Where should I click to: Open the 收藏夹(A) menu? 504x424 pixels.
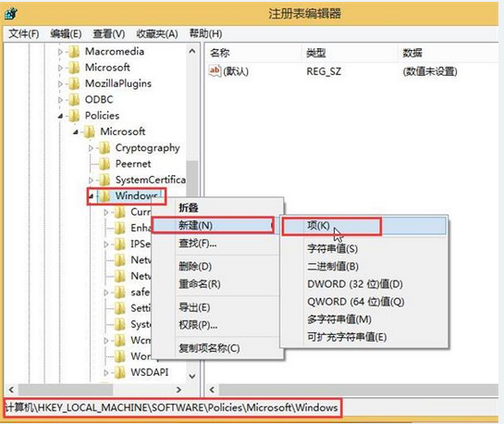click(157, 33)
